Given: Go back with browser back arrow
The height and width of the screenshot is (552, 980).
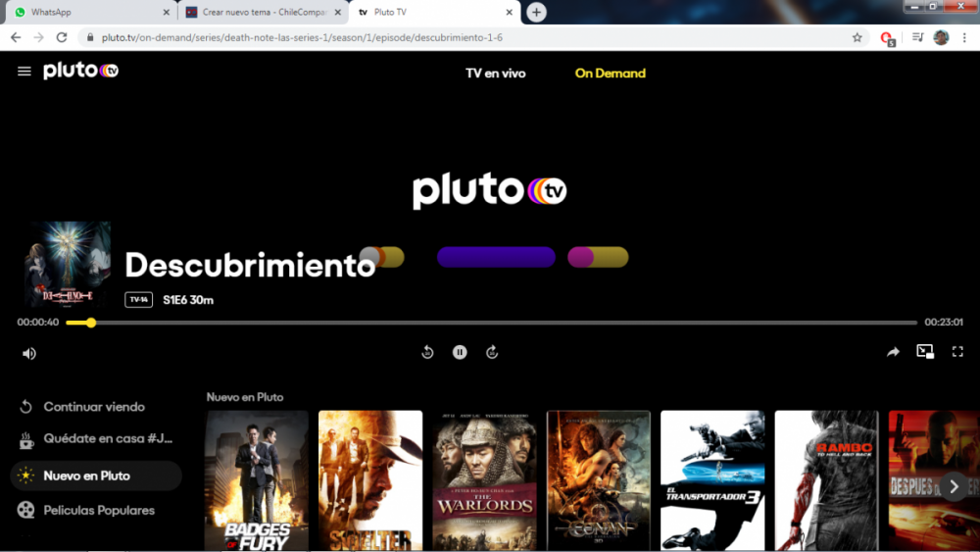Looking at the screenshot, I should coord(16,37).
